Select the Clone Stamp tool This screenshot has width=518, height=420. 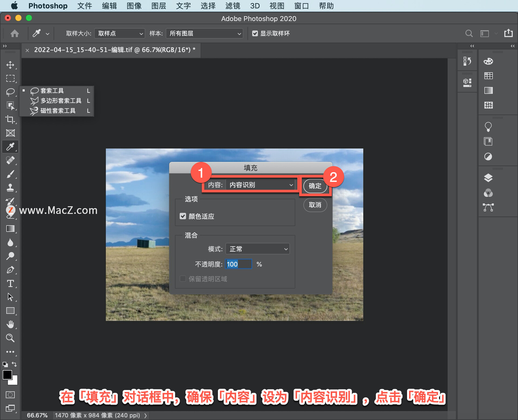tap(10, 188)
